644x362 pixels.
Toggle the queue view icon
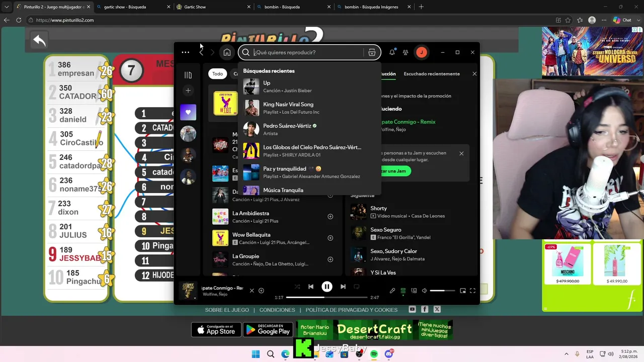coord(403,291)
